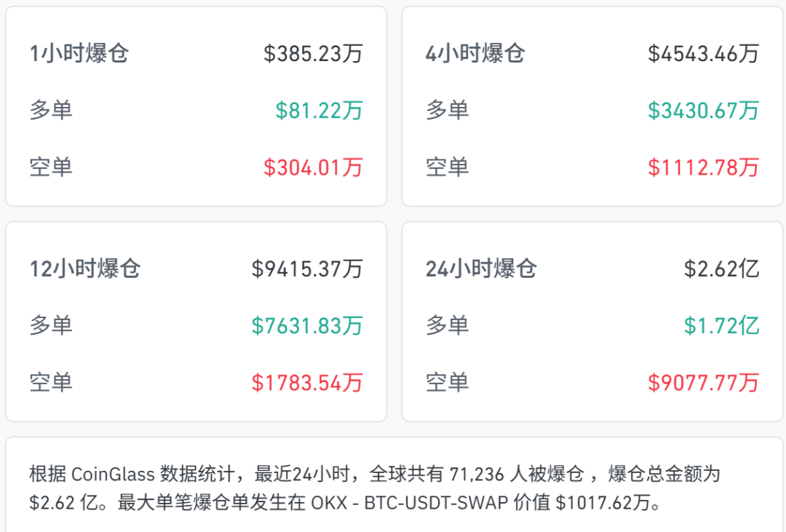Viewport: 786px width, 532px height.
Task: Click the red $1783.54万 short value
Action: [x=307, y=383]
